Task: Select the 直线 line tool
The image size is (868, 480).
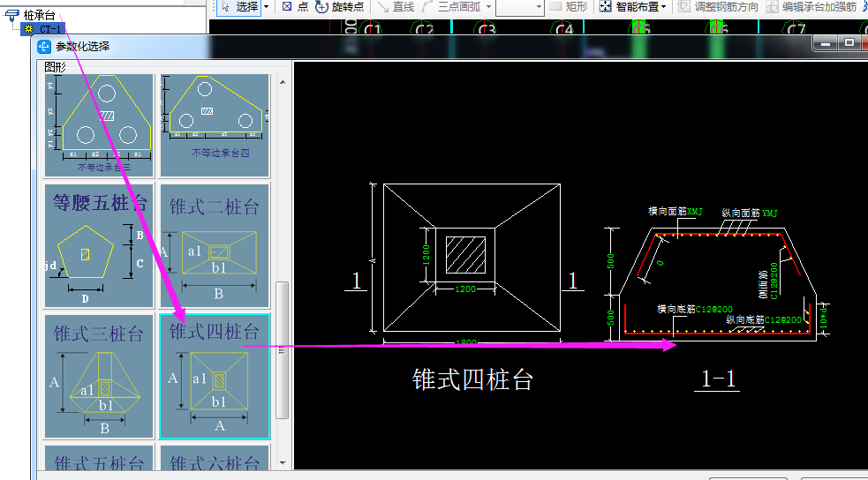Action: point(396,7)
